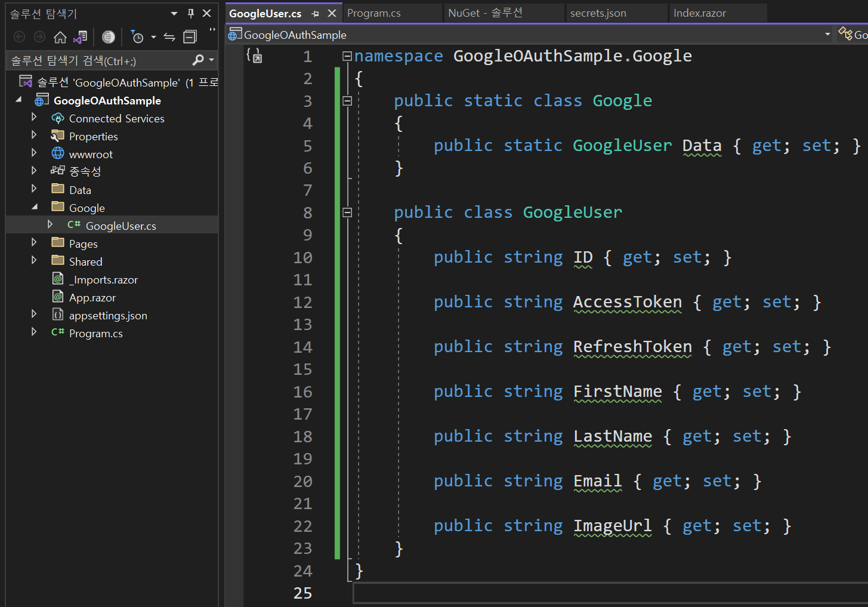Click the pending changes filter clock icon
Screen dimensions: 868x607
(x=137, y=38)
